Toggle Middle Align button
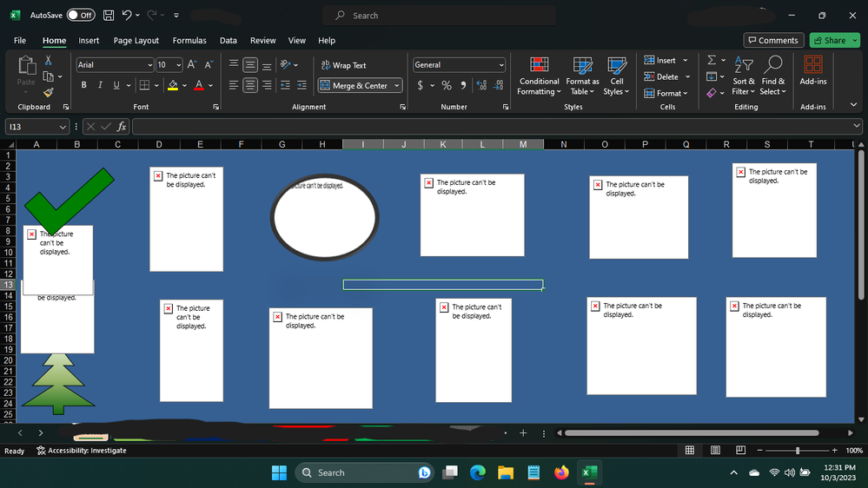The width and height of the screenshot is (868, 488). (x=250, y=65)
